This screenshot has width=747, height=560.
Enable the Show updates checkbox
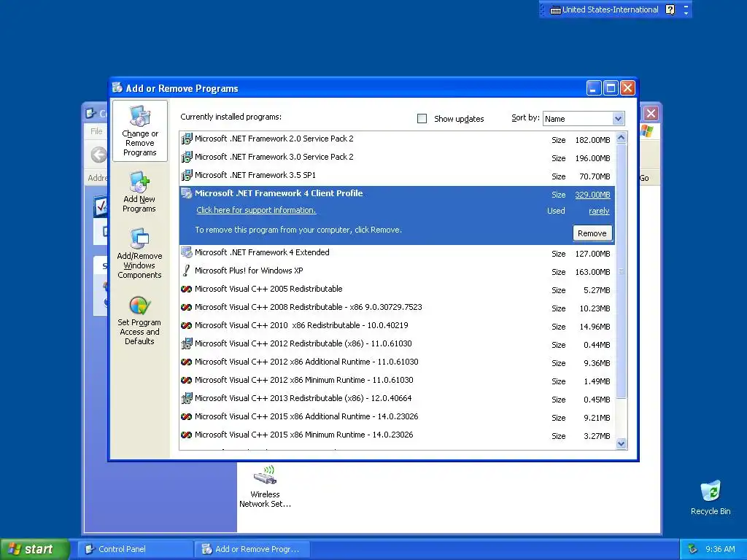pyautogui.click(x=422, y=119)
